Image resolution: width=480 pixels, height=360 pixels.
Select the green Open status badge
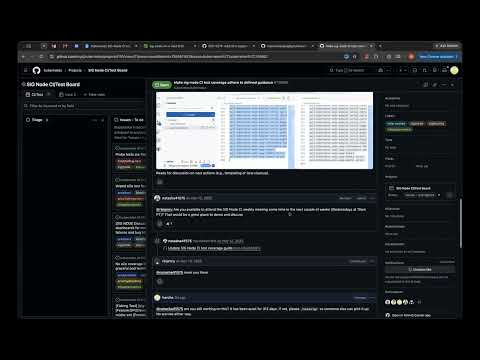pyautogui.click(x=162, y=85)
